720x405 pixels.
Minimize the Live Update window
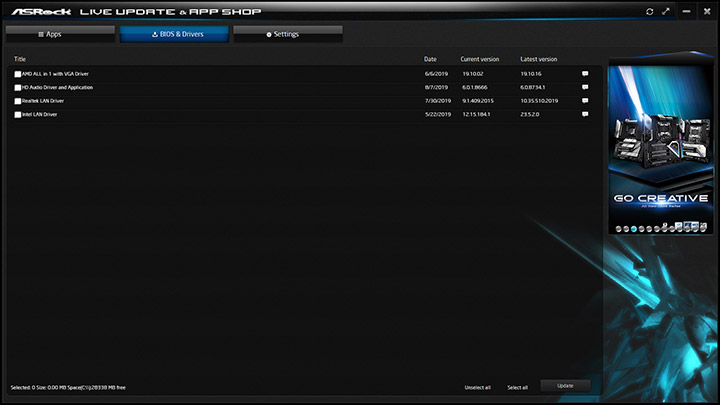686,11
